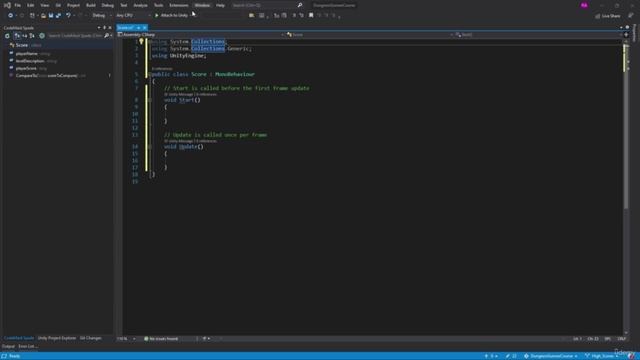Image resolution: width=640 pixels, height=360 pixels.
Task: Open the Output panel tab
Action: [8, 347]
